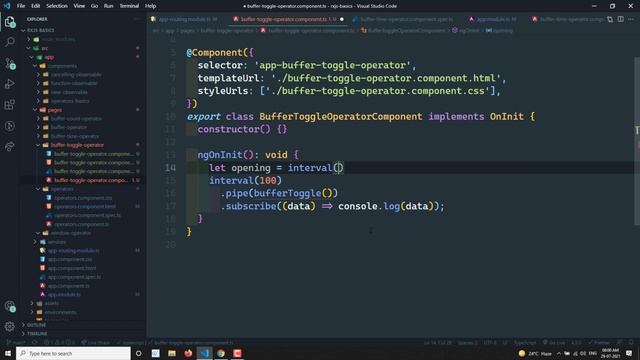Open the editor More Actions ellipsis
This screenshot has height=360, width=640.
[631, 19]
